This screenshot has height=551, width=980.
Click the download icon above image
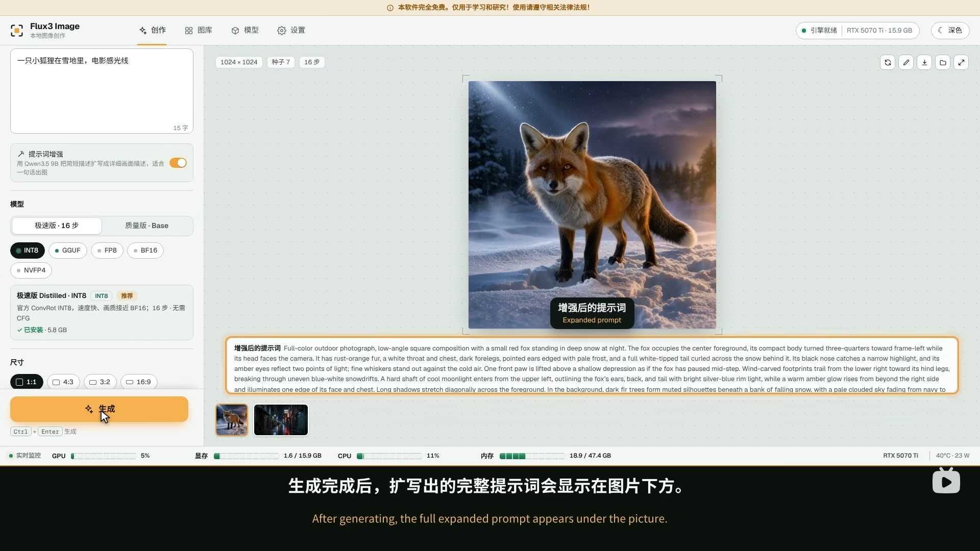(924, 62)
